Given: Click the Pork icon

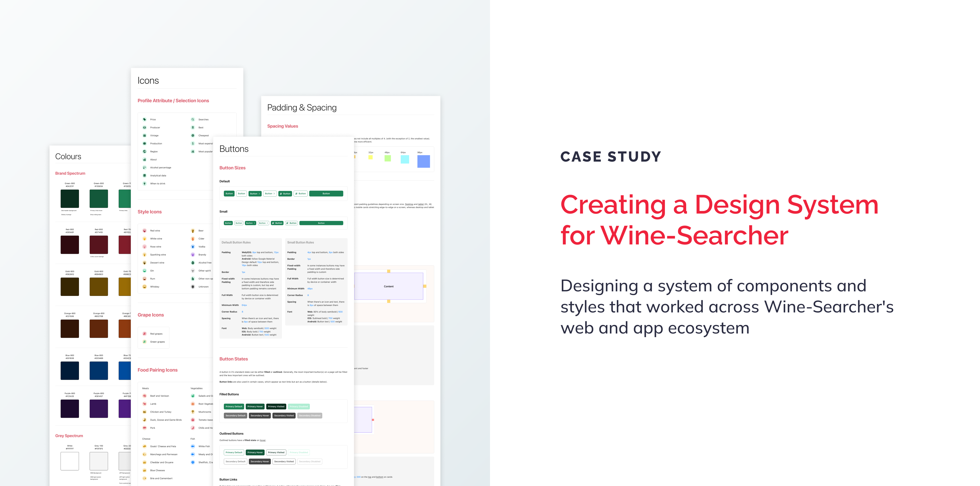Looking at the screenshot, I should [145, 428].
